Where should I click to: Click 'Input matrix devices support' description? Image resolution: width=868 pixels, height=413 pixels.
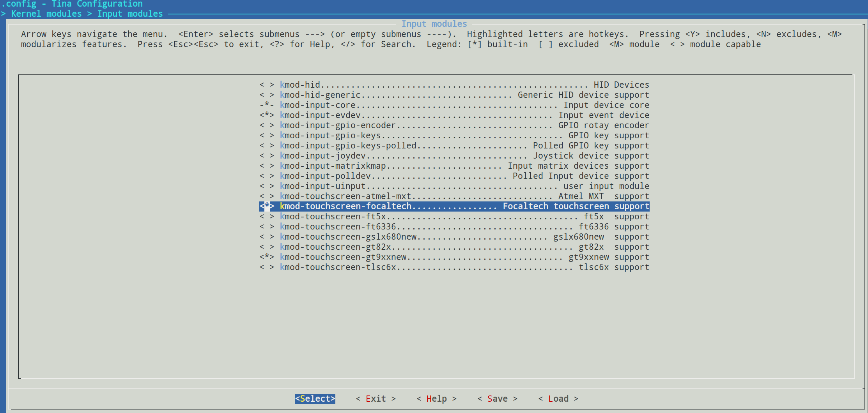[579, 166]
